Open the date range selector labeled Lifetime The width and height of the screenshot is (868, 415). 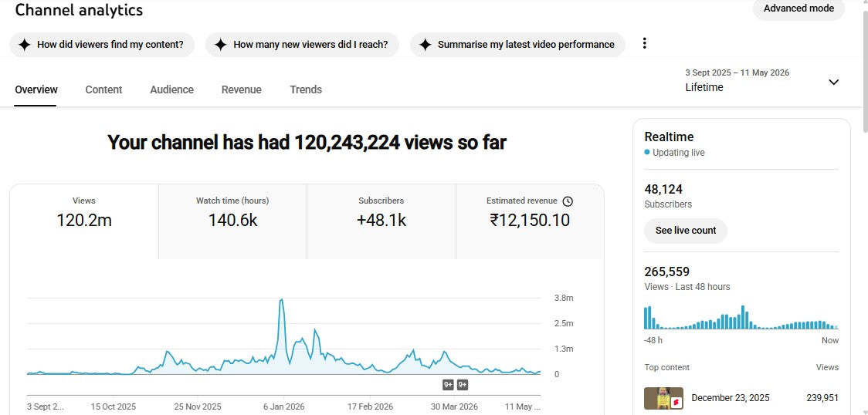(x=762, y=81)
